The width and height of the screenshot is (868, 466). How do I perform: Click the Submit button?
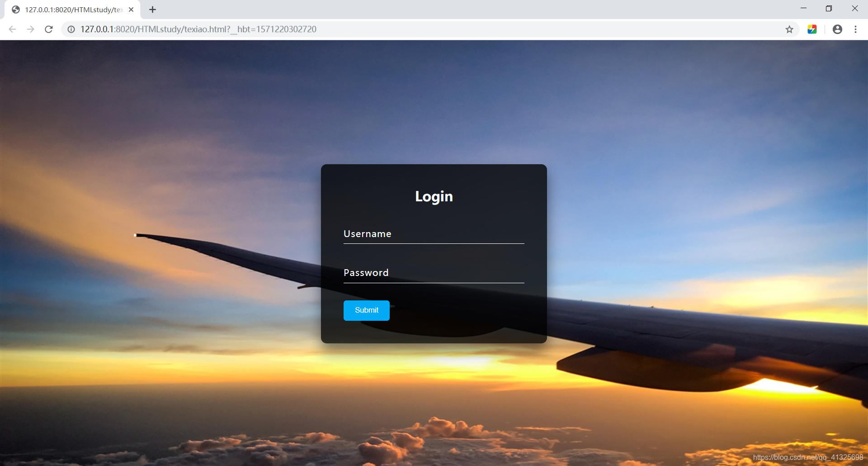[366, 310]
